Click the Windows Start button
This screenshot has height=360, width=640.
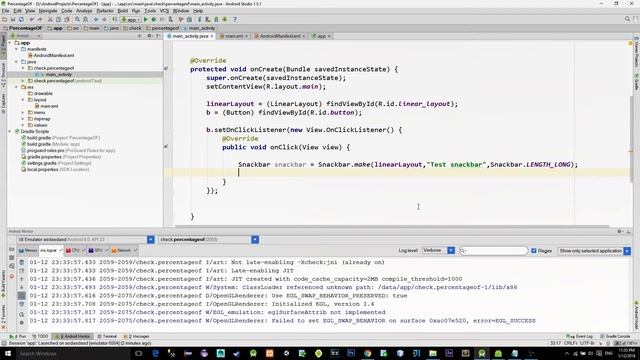[x=8, y=353]
